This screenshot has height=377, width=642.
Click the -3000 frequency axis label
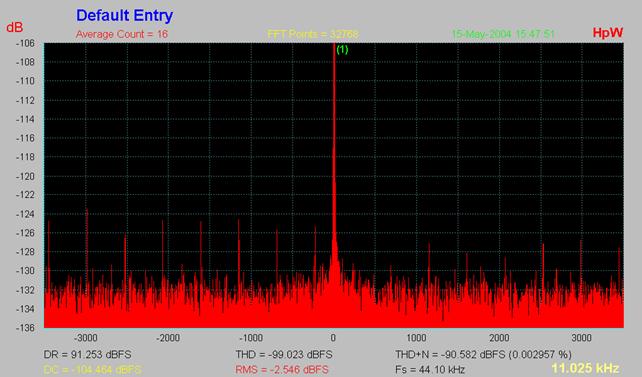pyautogui.click(x=86, y=338)
